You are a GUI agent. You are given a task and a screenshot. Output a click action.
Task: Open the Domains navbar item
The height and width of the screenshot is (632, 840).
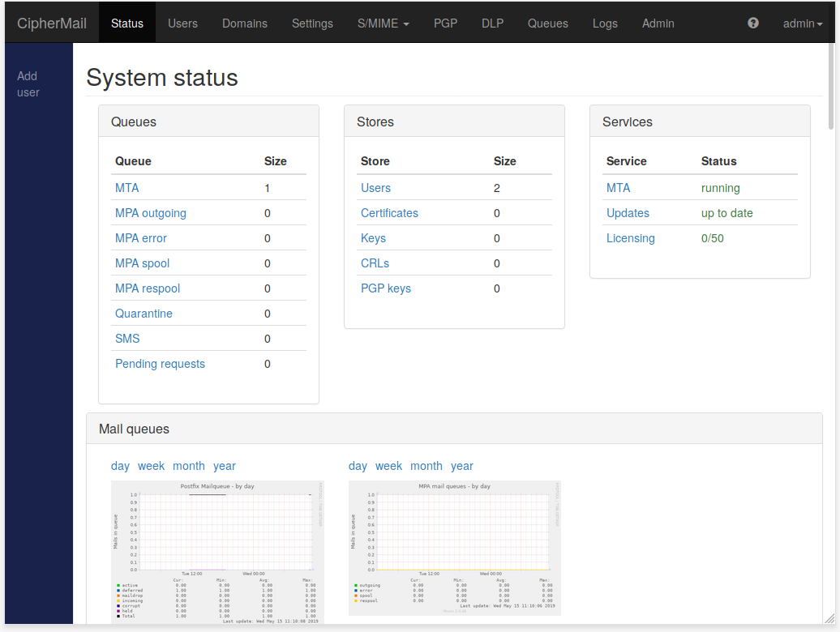click(x=245, y=23)
